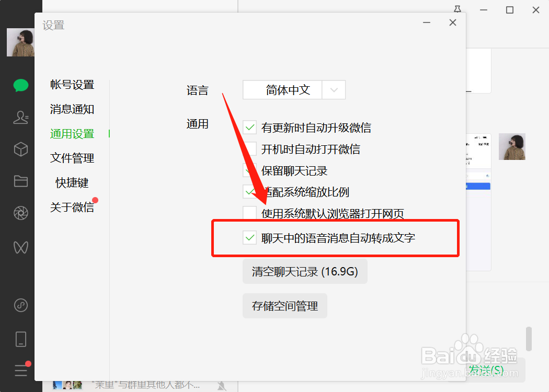Open the Moments shutter icon in the sidebar

(x=21, y=213)
